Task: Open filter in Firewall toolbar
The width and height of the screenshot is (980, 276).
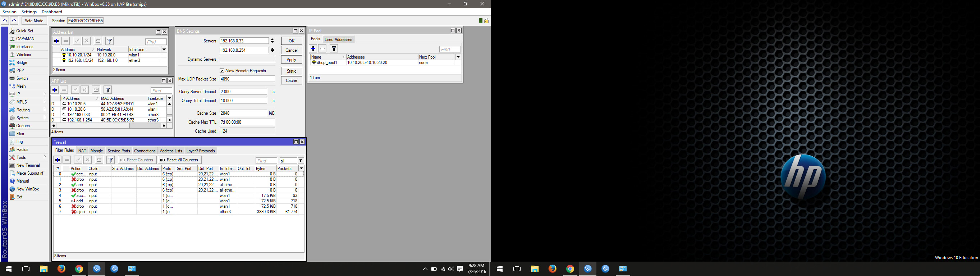Action: [111, 160]
